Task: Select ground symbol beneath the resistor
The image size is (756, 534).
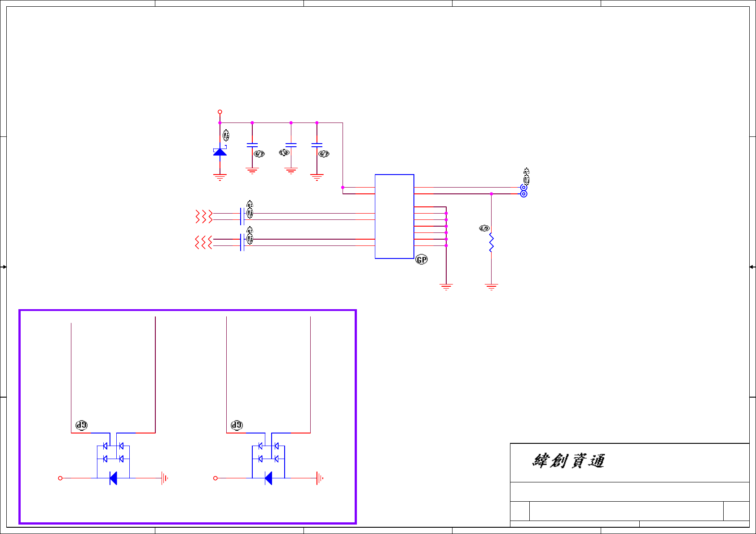Action: (492, 287)
